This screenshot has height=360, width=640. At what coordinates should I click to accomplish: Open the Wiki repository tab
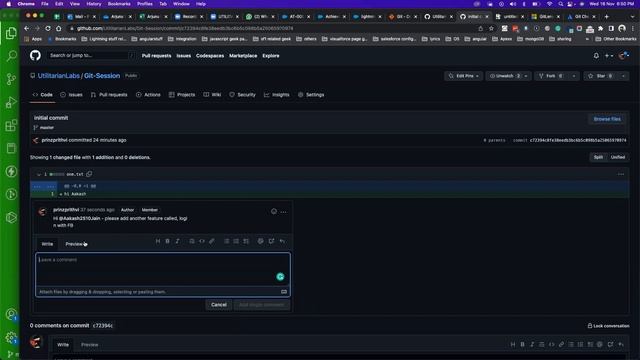pos(212,95)
